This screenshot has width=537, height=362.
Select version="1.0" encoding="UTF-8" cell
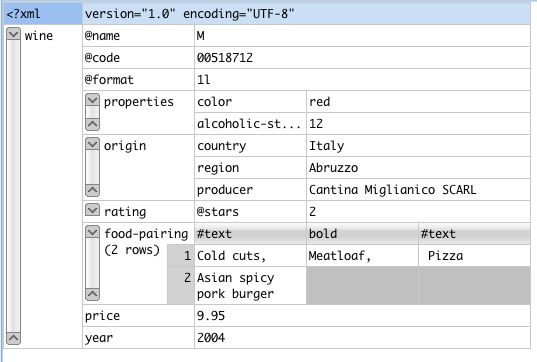click(307, 14)
